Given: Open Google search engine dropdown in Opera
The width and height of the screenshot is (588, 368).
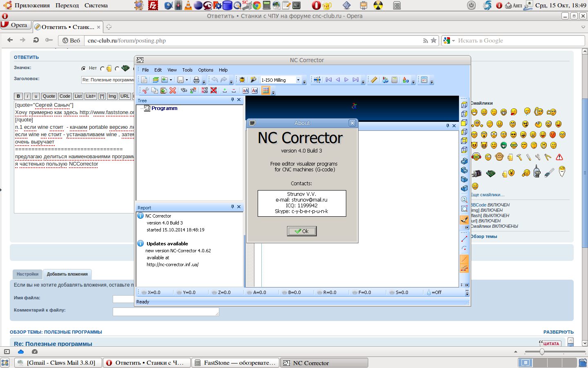Looking at the screenshot, I should point(453,41).
